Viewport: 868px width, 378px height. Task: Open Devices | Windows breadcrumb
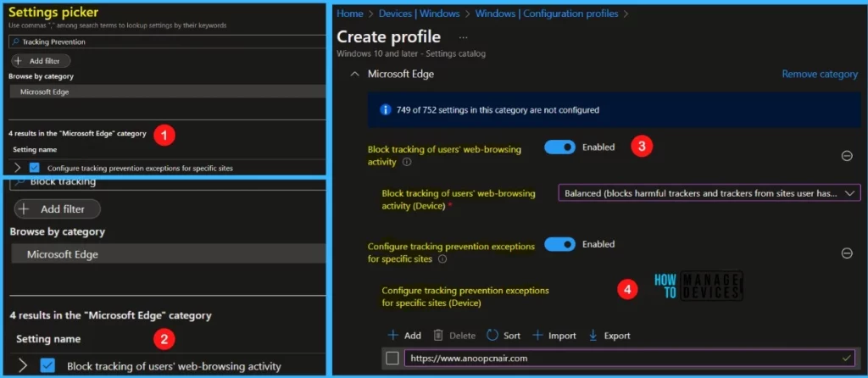point(420,14)
